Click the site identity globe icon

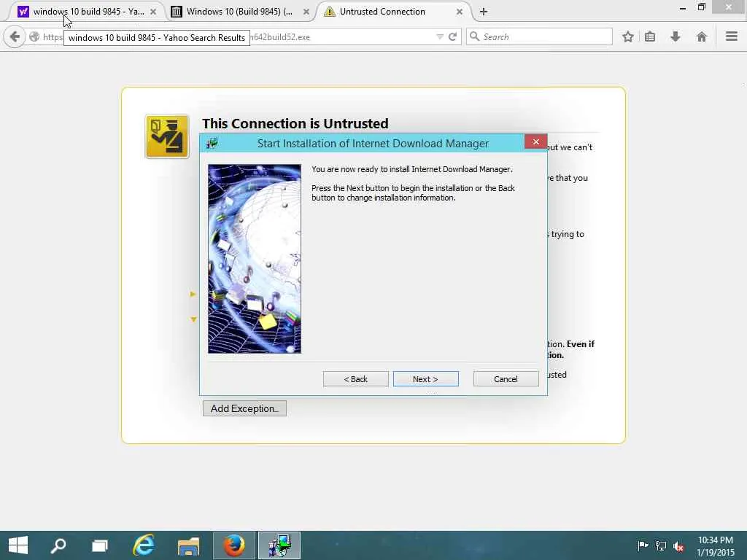click(34, 36)
